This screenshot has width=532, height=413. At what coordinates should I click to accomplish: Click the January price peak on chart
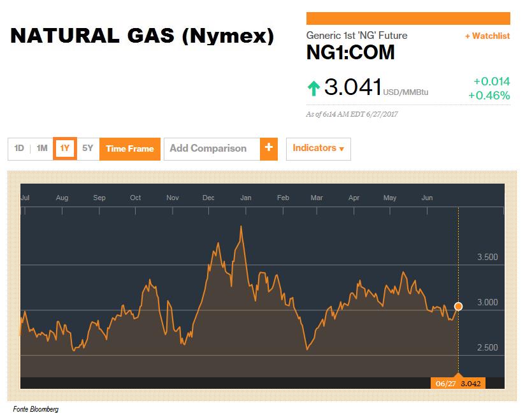(x=241, y=227)
